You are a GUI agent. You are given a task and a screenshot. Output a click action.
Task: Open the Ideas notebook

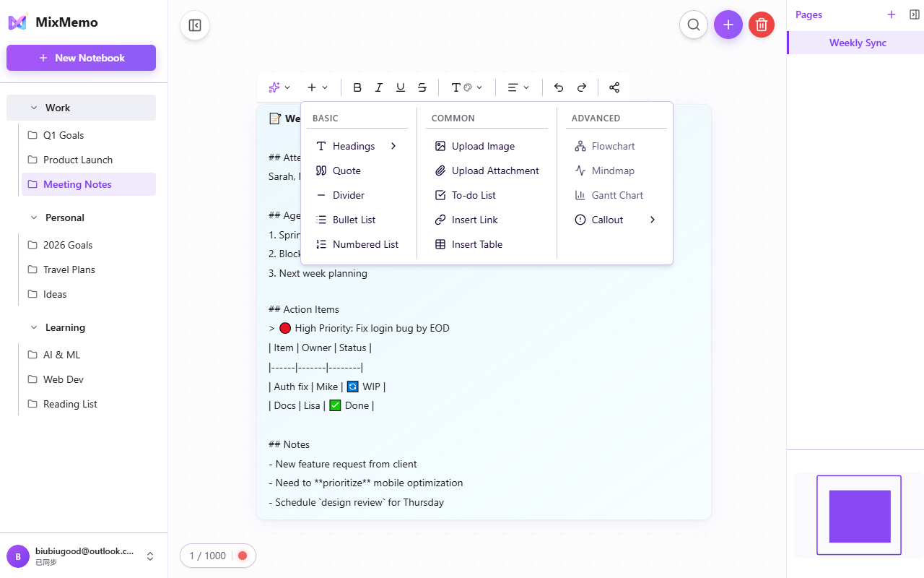(x=89, y=294)
